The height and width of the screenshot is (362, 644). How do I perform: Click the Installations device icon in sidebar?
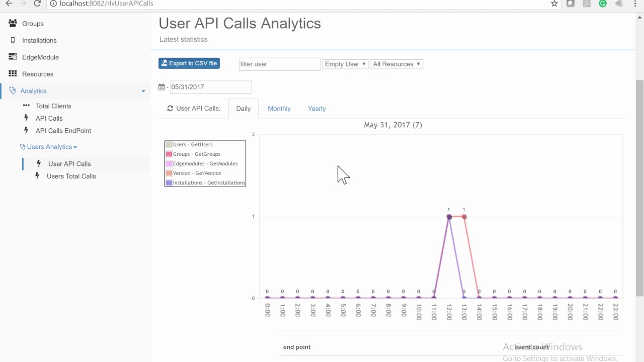pos(13,40)
